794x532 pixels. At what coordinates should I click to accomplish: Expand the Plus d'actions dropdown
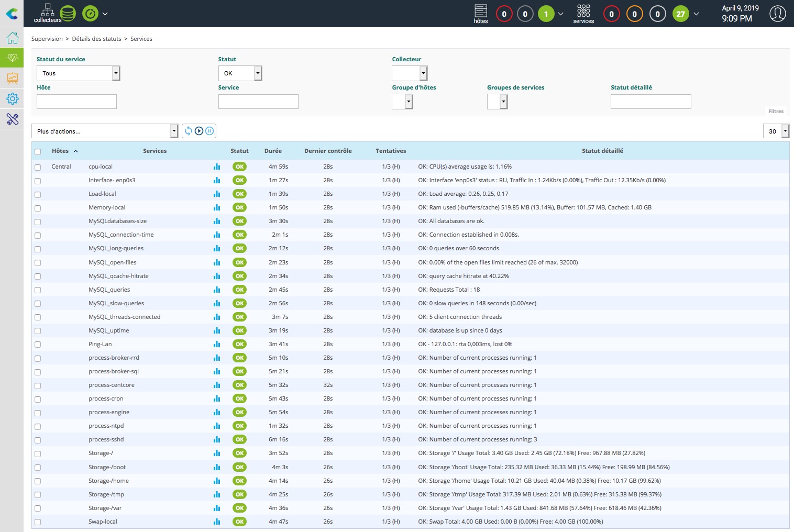pyautogui.click(x=105, y=131)
